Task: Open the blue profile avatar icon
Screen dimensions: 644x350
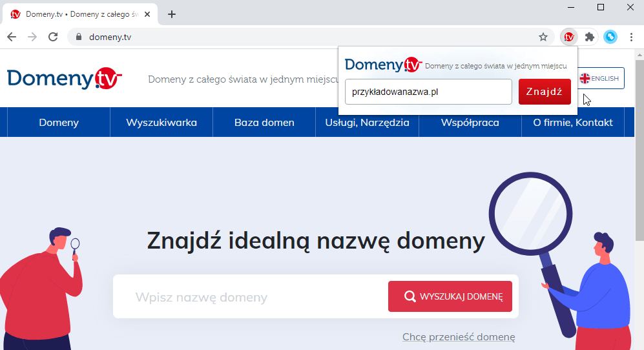Action: pos(610,37)
